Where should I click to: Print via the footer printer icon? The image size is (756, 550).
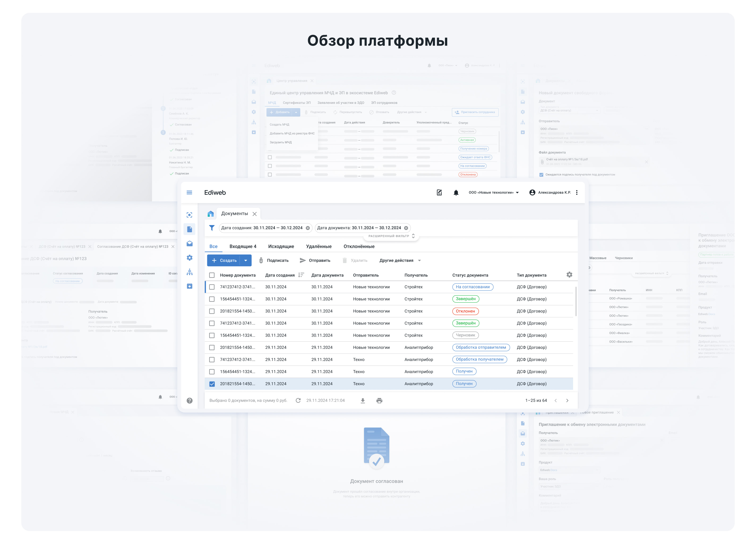coord(379,401)
